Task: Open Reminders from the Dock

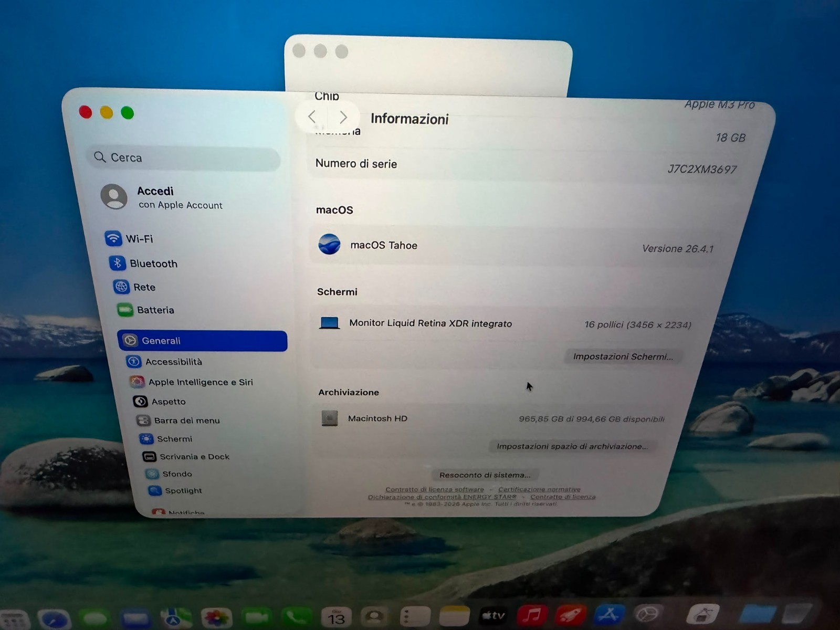Action: [415, 616]
